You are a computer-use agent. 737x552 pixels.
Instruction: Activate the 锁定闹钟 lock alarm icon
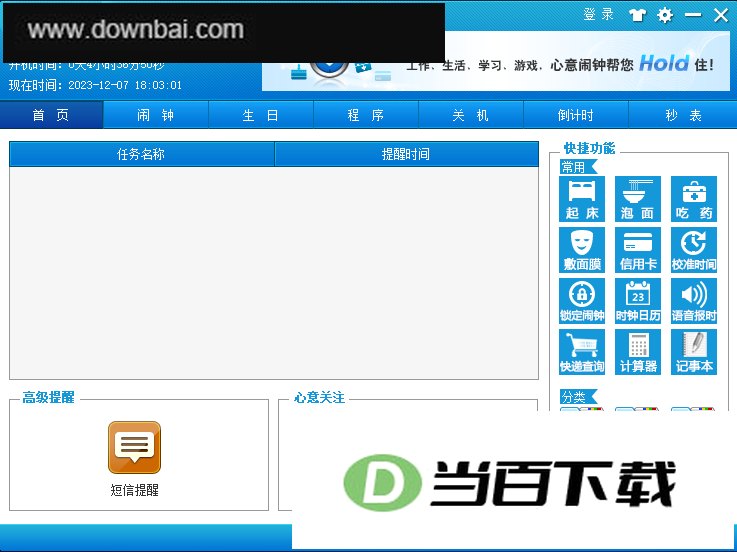coord(582,301)
